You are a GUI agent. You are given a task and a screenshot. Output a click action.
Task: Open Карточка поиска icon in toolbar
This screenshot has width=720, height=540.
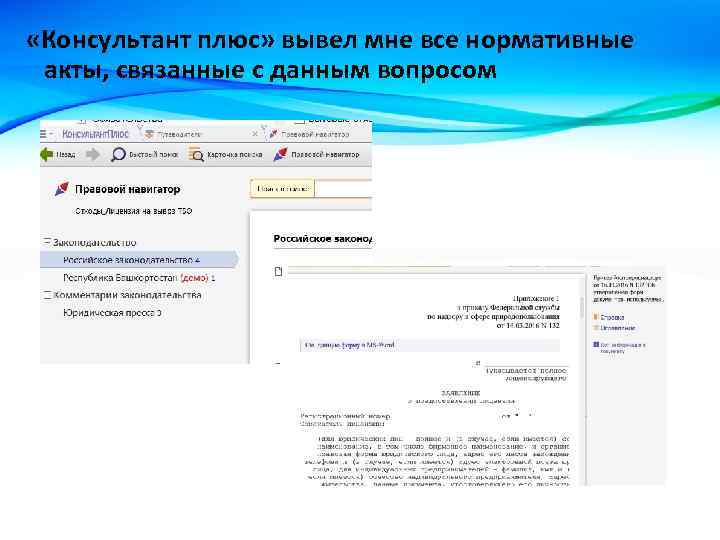(196, 155)
